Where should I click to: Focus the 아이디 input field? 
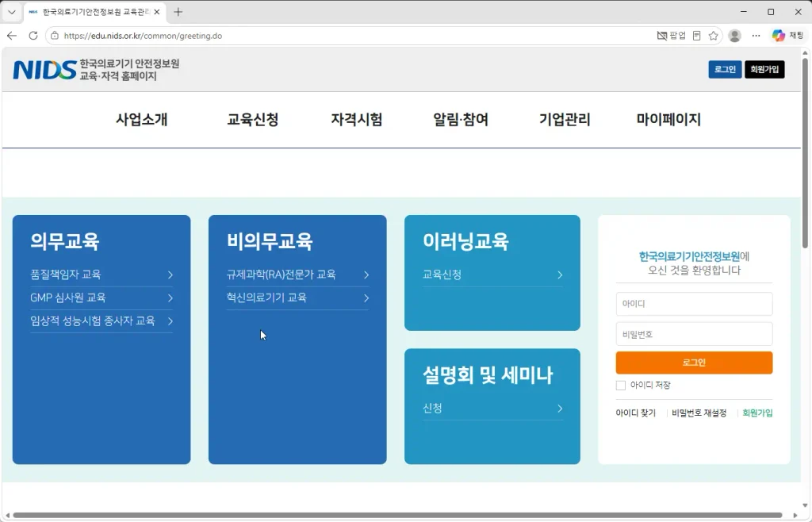694,304
